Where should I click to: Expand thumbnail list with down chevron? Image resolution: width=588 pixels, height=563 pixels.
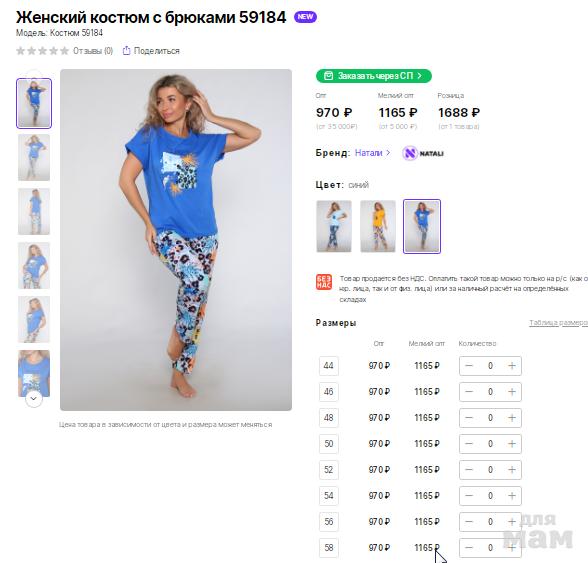pos(33,398)
